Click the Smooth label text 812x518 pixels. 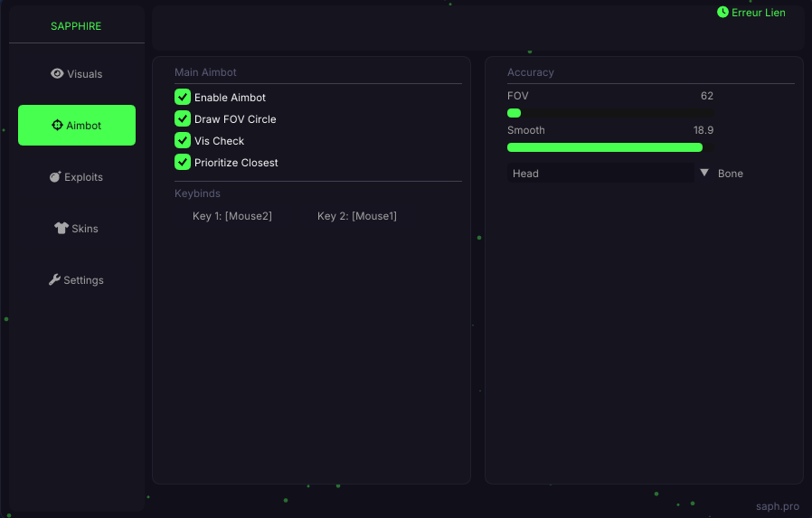525,130
